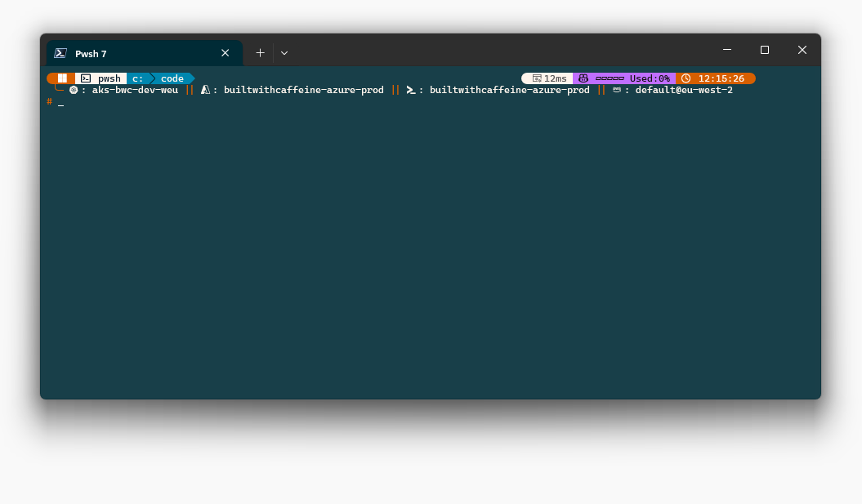
Task: Maximize the terminal window
Action: click(x=765, y=50)
